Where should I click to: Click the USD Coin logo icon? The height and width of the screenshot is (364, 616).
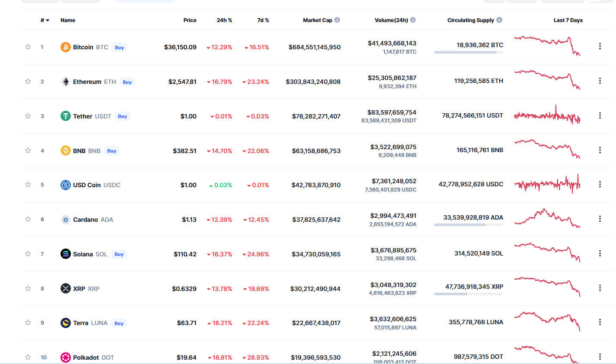point(66,185)
